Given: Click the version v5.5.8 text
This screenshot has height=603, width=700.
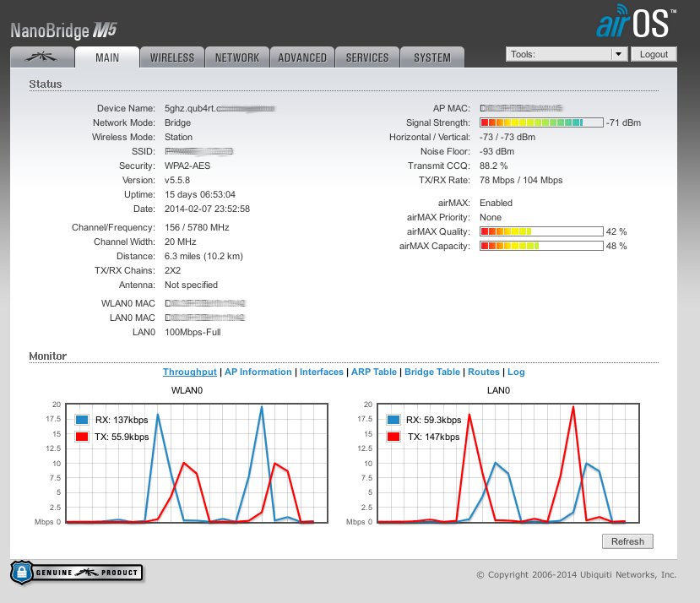Looking at the screenshot, I should point(177,180).
